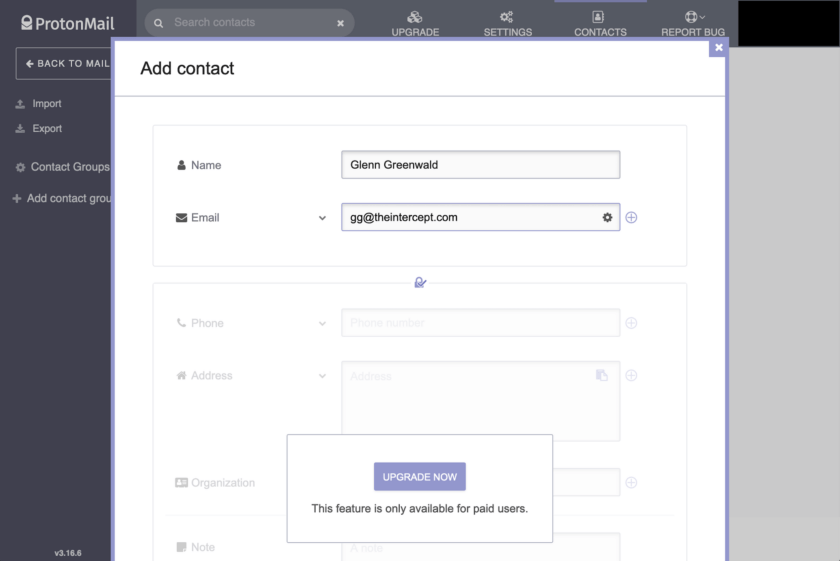Add another email field
This screenshot has height=561, width=840.
point(631,218)
